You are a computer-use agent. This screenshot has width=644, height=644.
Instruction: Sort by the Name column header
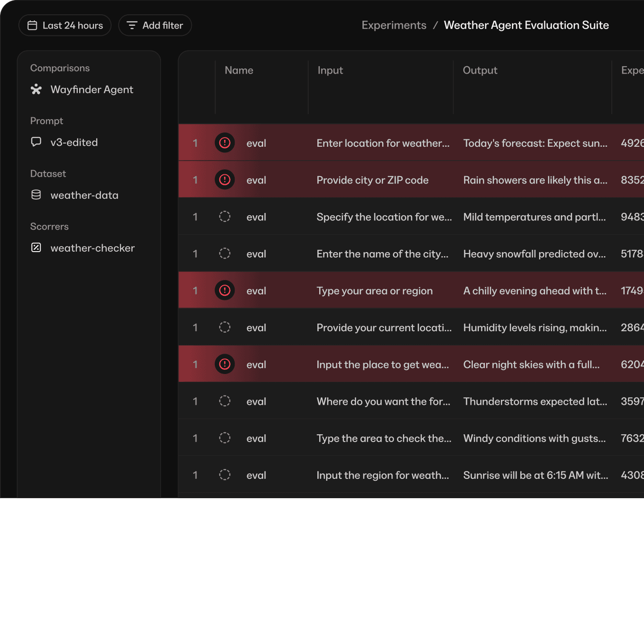click(239, 70)
